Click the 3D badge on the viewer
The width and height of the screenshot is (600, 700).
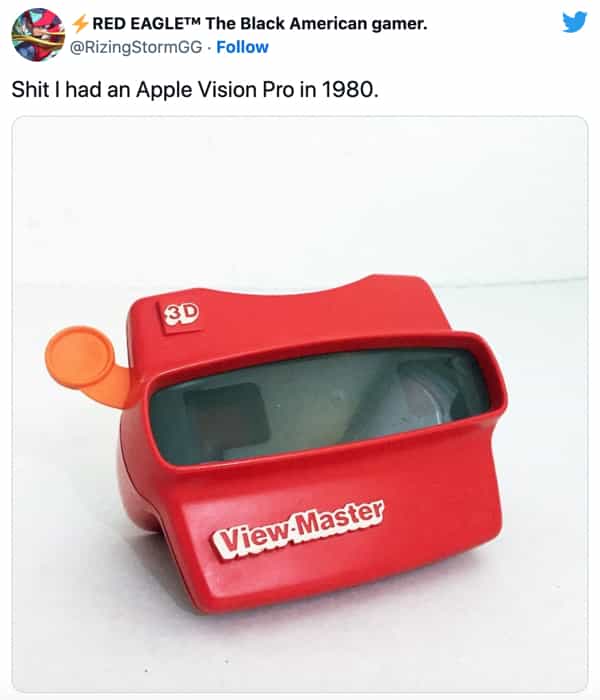click(180, 315)
